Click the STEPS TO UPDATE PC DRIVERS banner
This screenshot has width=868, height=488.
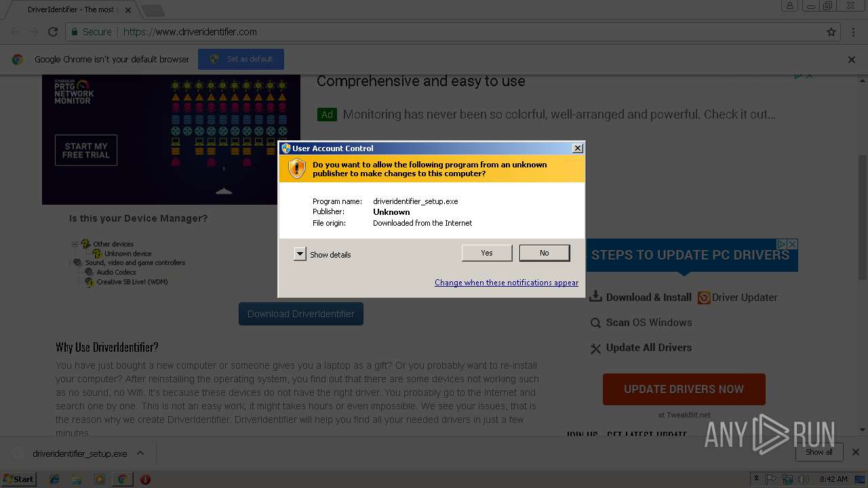point(690,256)
